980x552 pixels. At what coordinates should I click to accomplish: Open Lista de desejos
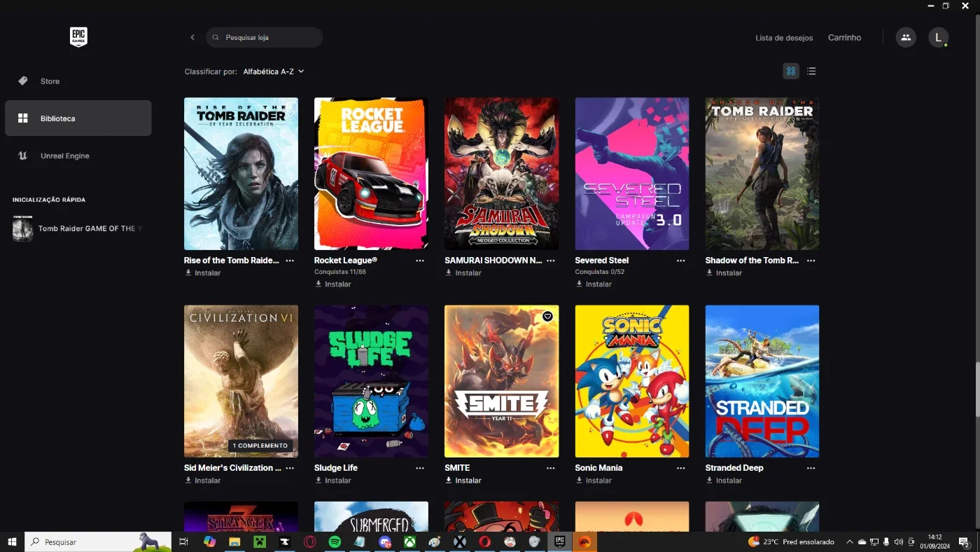tap(784, 38)
